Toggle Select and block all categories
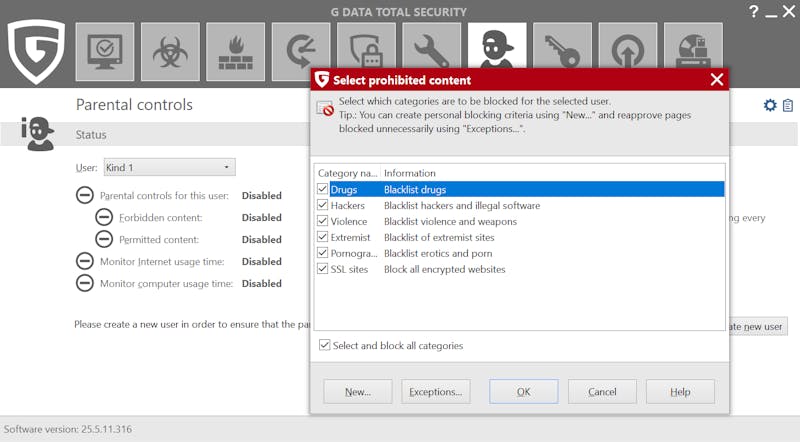Image resolution: width=800 pixels, height=442 pixels. click(x=324, y=345)
